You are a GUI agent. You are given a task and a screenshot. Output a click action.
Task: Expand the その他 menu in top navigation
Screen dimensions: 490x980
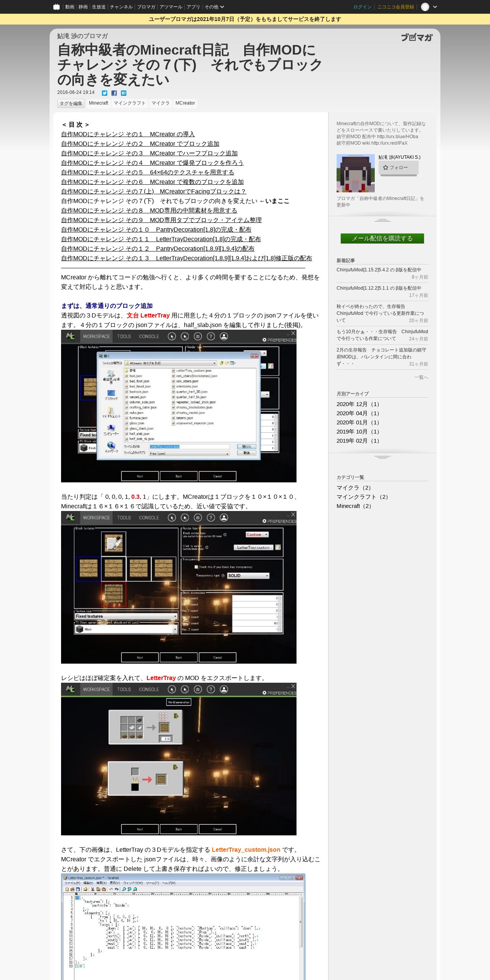(x=214, y=7)
